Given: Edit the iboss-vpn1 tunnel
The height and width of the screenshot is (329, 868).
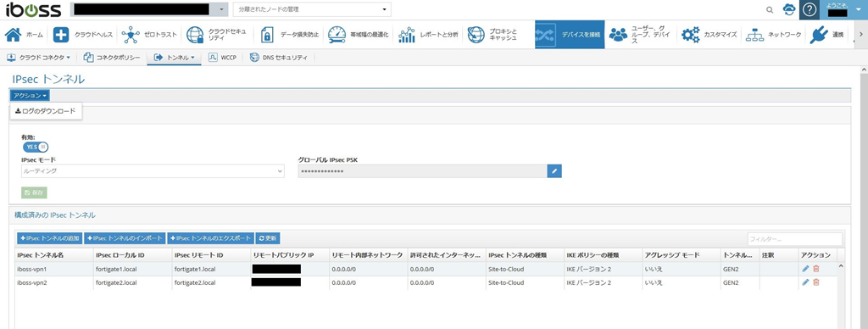Looking at the screenshot, I should (x=805, y=269).
